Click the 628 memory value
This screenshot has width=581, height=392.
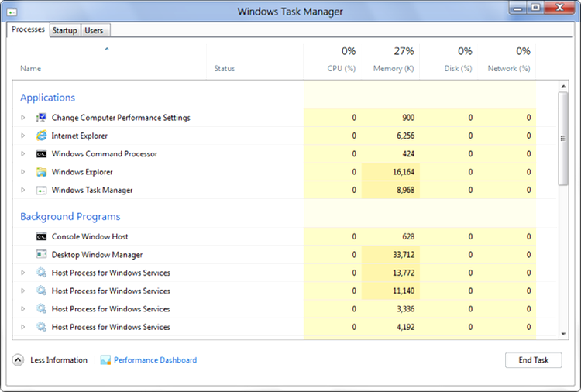pos(408,236)
